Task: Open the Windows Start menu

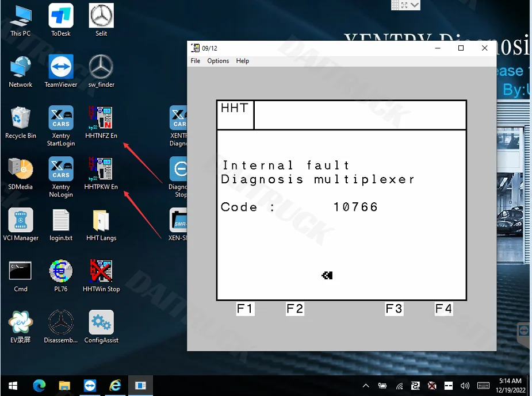Action: (x=13, y=386)
